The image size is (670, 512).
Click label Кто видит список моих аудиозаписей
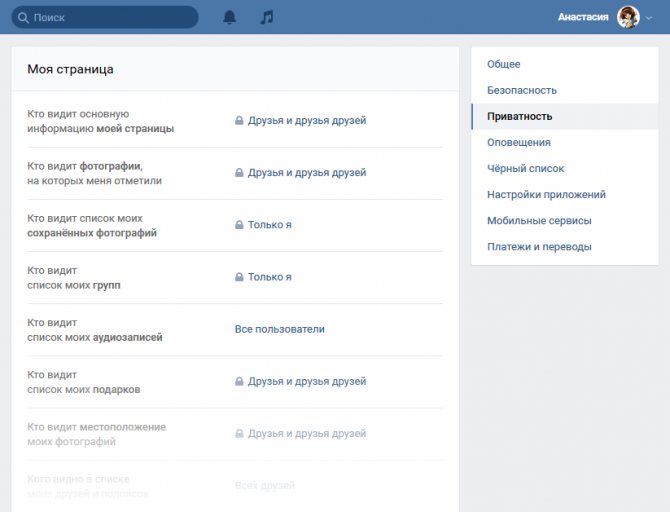(x=95, y=330)
